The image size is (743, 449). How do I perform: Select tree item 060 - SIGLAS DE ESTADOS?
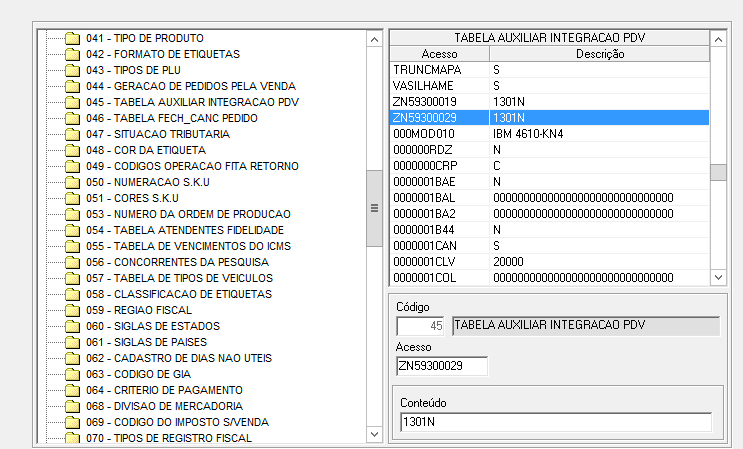coord(153,326)
